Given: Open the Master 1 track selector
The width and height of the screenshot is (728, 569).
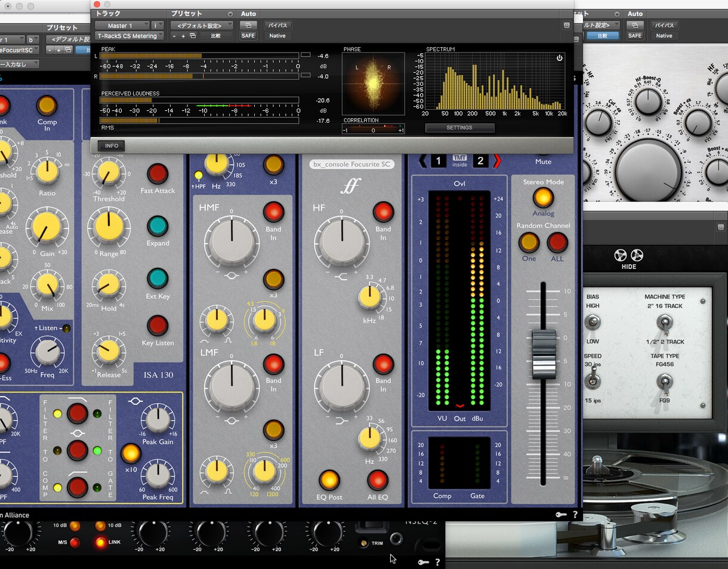Looking at the screenshot, I should pyautogui.click(x=121, y=26).
